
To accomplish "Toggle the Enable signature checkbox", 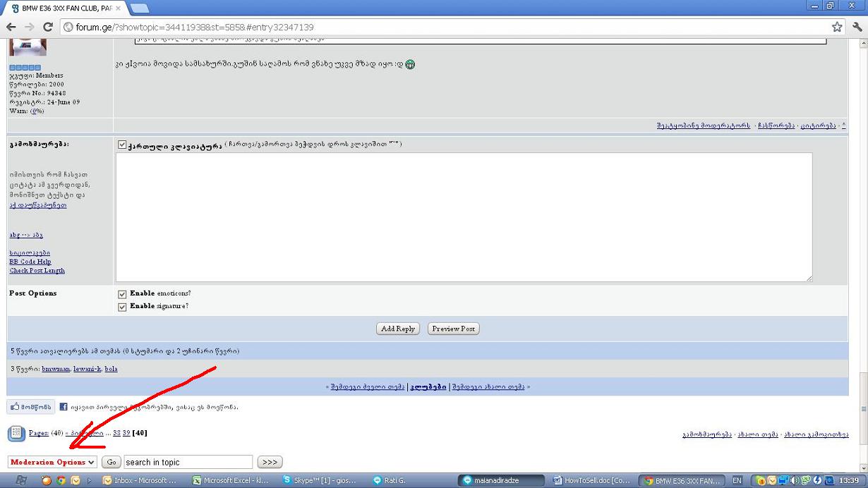I will (122, 307).
